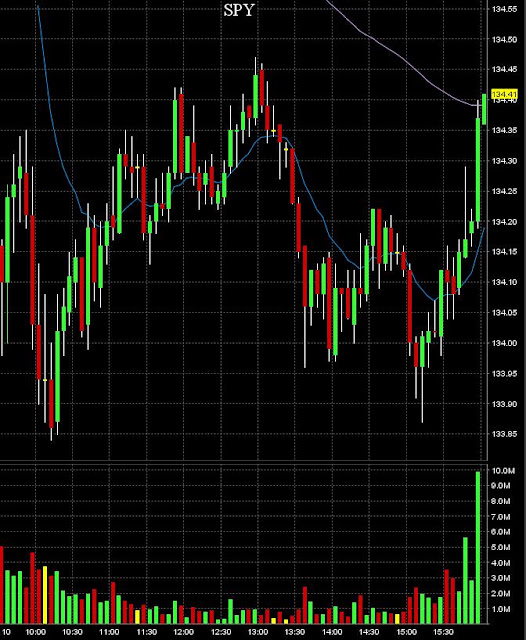The image size is (526, 640).
Task: Click the 10.0M volume axis label
Action: pos(503,471)
